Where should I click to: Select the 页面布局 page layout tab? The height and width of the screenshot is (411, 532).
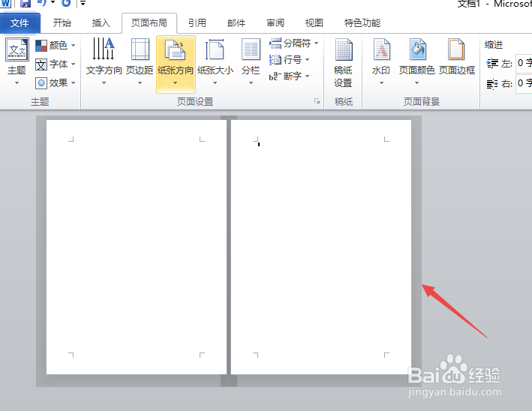coord(149,23)
